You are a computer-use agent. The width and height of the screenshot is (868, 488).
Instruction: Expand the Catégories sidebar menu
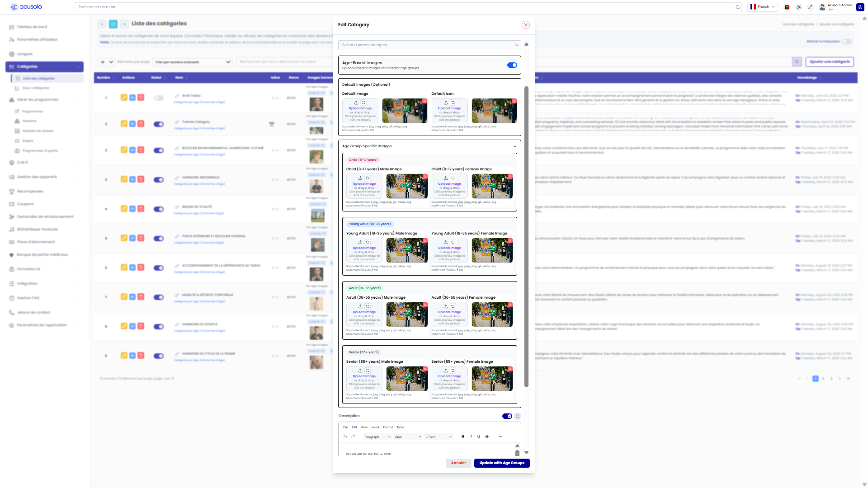[44, 67]
